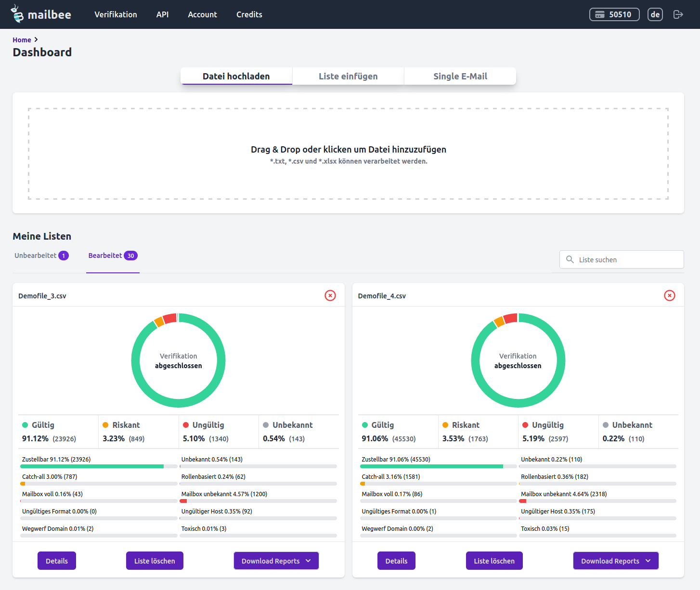
Task: Click the Mailbox unbekannt 4.57% bar
Action: coord(258,501)
